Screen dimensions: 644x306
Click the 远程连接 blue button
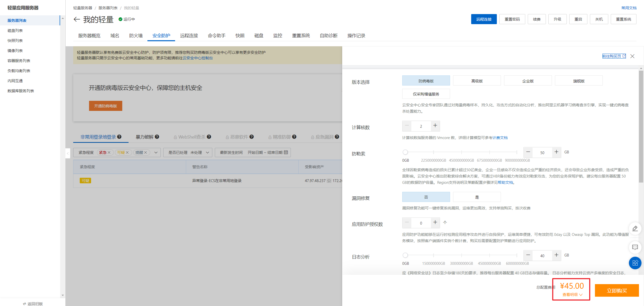click(484, 19)
